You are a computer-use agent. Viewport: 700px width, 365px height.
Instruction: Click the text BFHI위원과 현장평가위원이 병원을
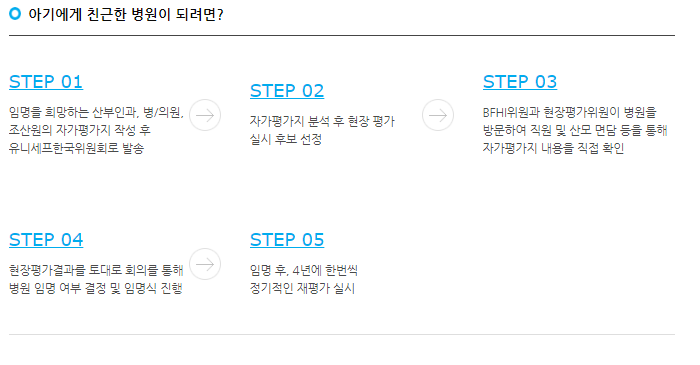[570, 112]
